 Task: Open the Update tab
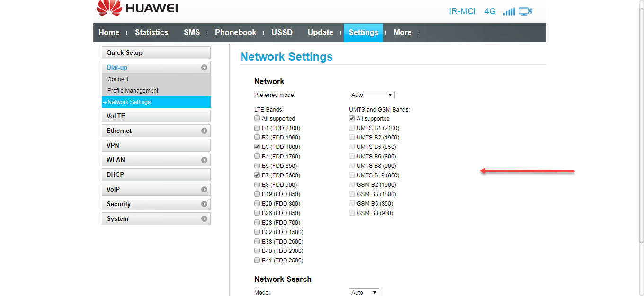[x=321, y=33]
